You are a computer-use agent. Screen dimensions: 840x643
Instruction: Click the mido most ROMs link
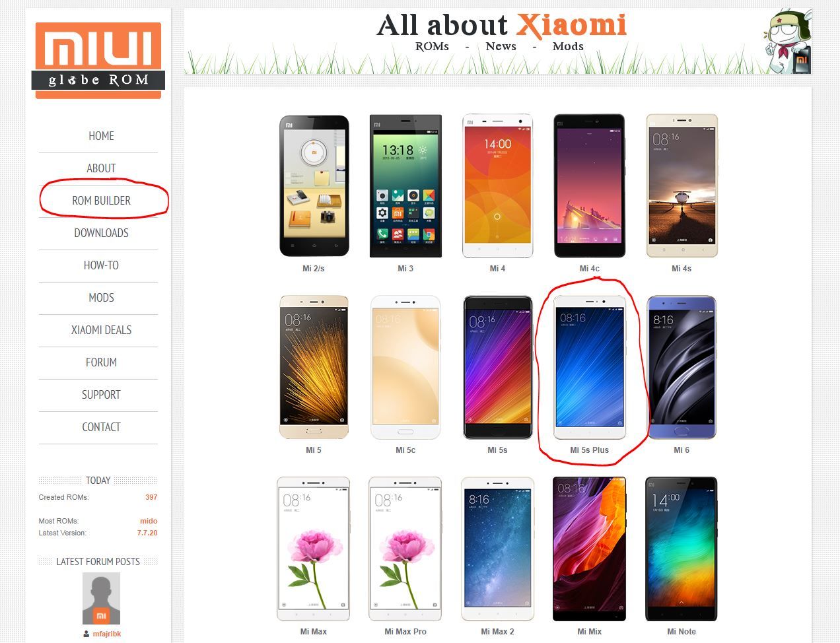149,521
